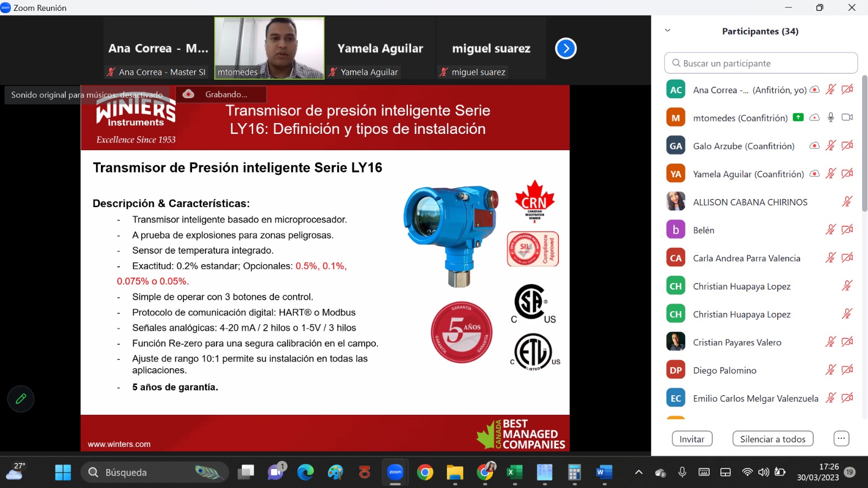Click next arrow to show more video thumbnails
868x488 pixels.
tap(565, 49)
